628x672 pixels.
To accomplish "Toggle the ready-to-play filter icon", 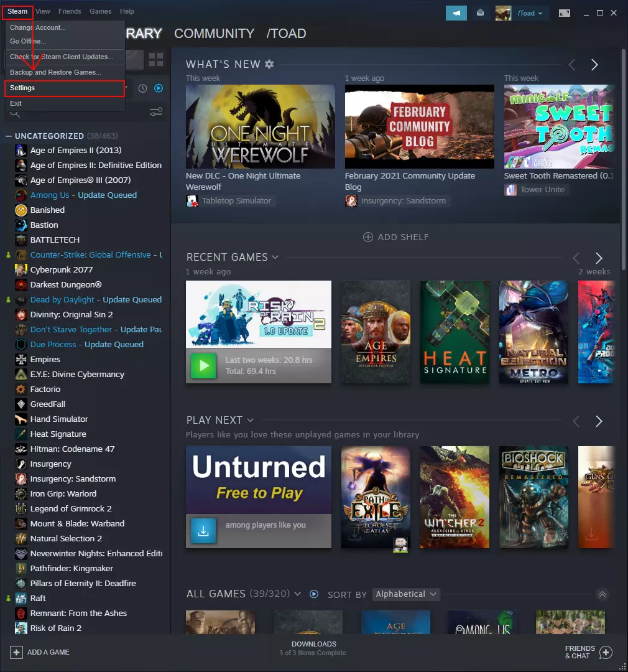I will pyautogui.click(x=159, y=88).
